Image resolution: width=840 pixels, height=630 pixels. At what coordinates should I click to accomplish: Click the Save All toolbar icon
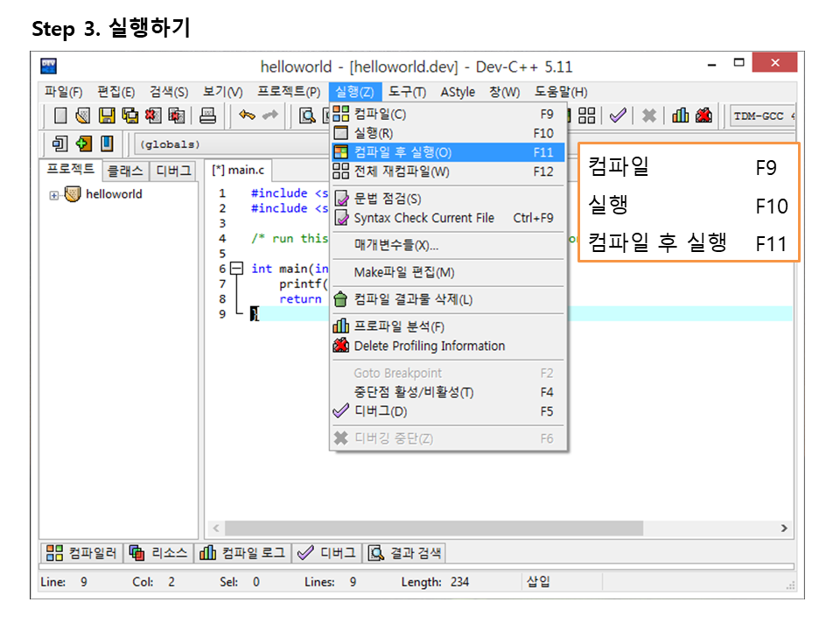(x=130, y=115)
